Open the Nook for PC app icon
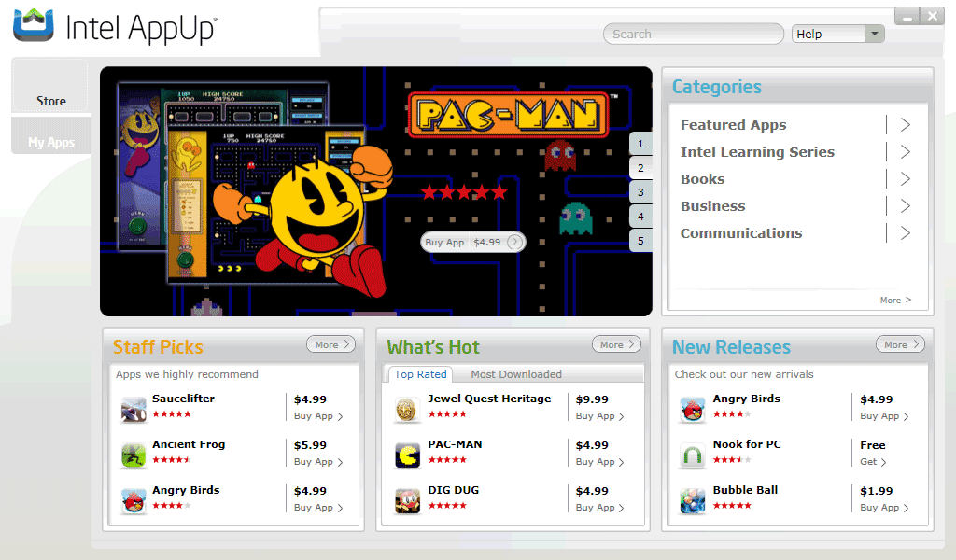Image resolution: width=956 pixels, height=560 pixels. (693, 455)
